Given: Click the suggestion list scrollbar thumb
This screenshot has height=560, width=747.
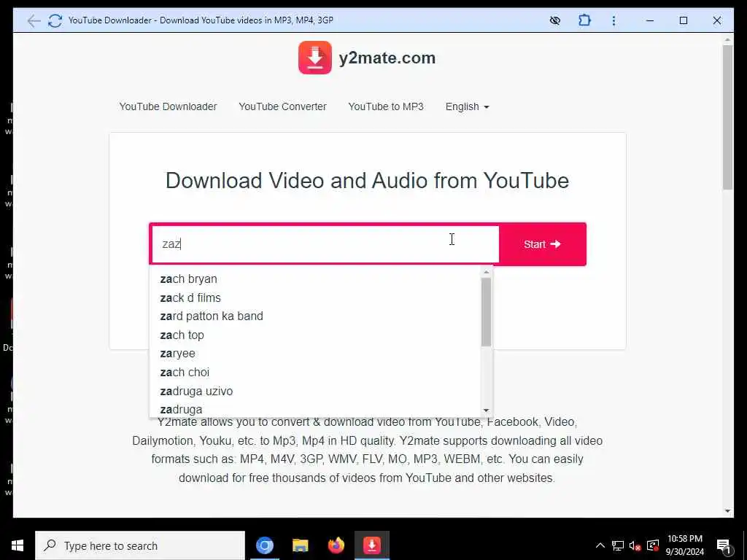Looking at the screenshot, I should [x=486, y=312].
